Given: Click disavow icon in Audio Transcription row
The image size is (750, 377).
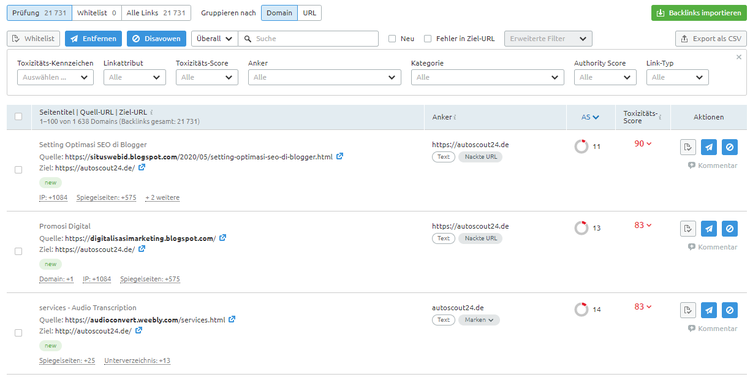Looking at the screenshot, I should (x=729, y=310).
